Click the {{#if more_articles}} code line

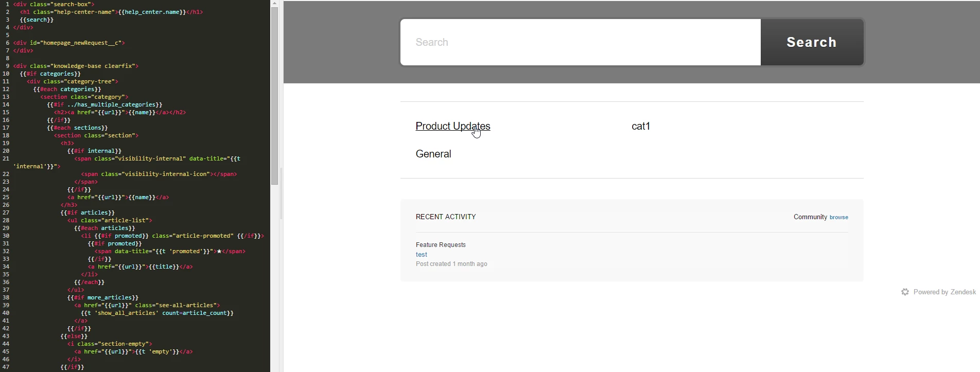(x=103, y=297)
